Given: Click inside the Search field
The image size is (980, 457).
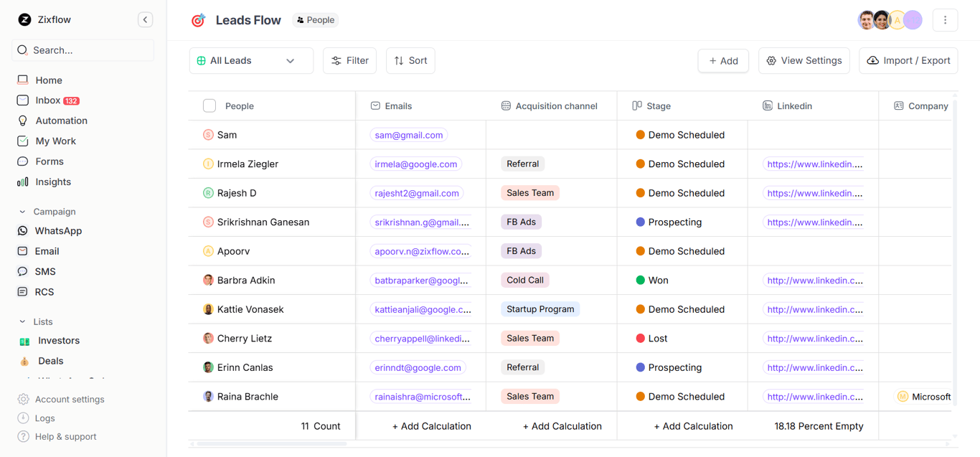Looking at the screenshot, I should 83,50.
